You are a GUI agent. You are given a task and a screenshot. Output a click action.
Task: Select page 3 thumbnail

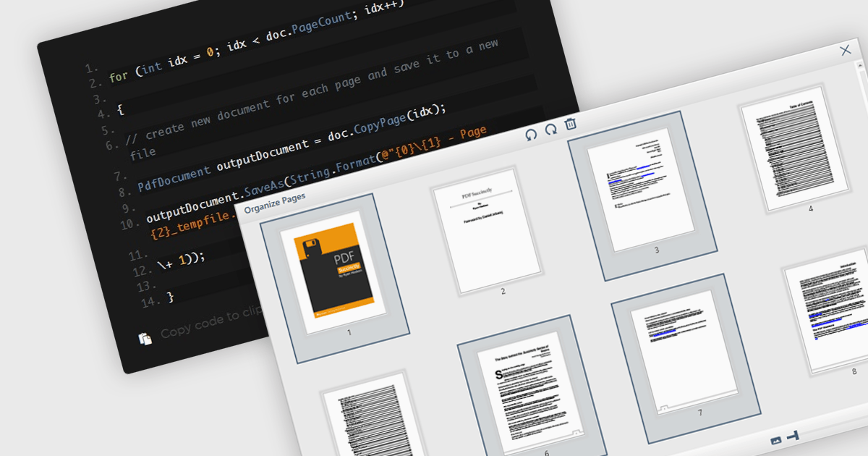click(x=642, y=191)
